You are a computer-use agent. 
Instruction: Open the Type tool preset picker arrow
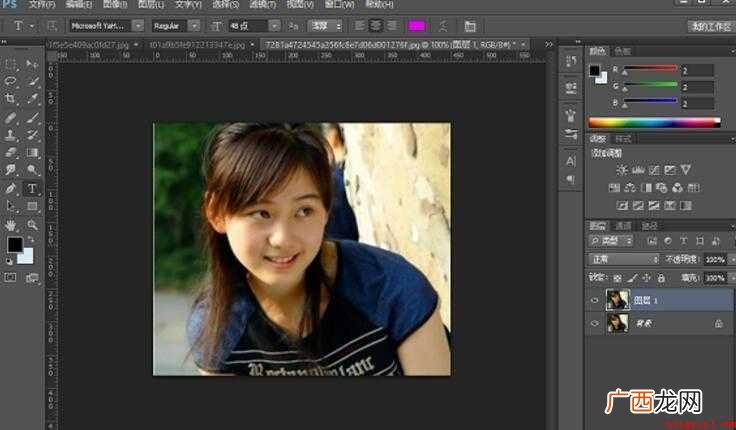click(31, 26)
